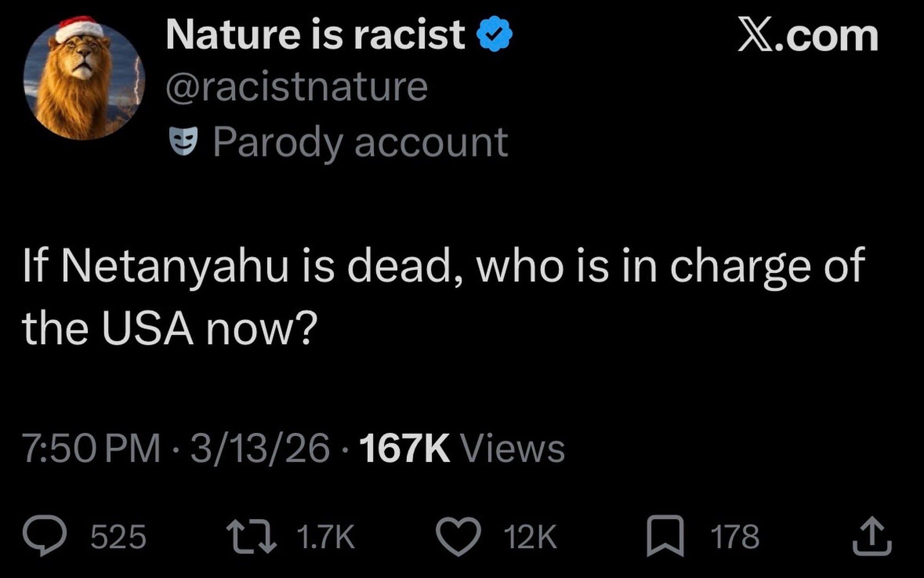The image size is (924, 578).
Task: Bookmark the post with bookmark icon
Action: (665, 535)
